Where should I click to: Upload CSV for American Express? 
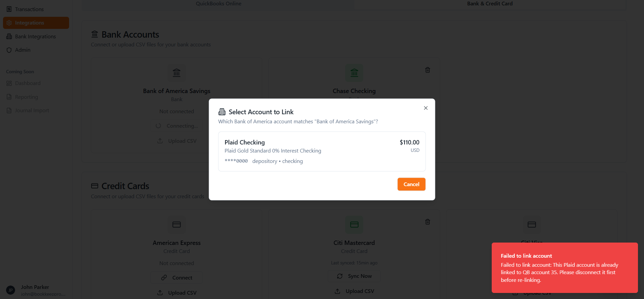[x=177, y=293]
